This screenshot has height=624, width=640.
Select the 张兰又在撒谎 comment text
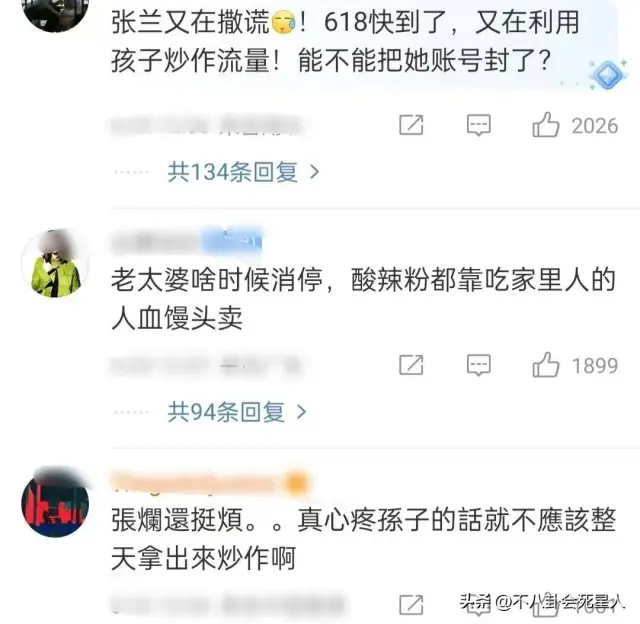coord(345,41)
